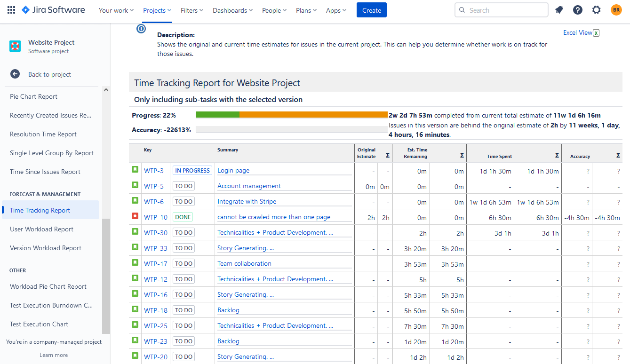Click Back to project link
This screenshot has height=364, width=630.
click(x=49, y=74)
